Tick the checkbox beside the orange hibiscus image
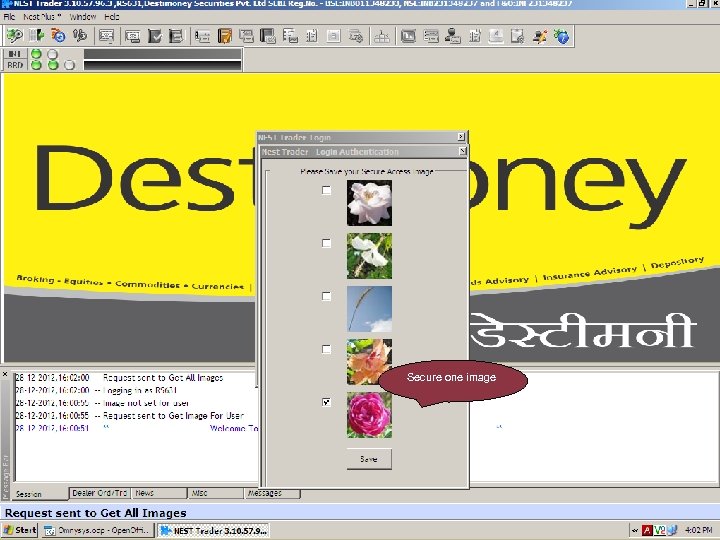The image size is (720, 540). pyautogui.click(x=326, y=349)
